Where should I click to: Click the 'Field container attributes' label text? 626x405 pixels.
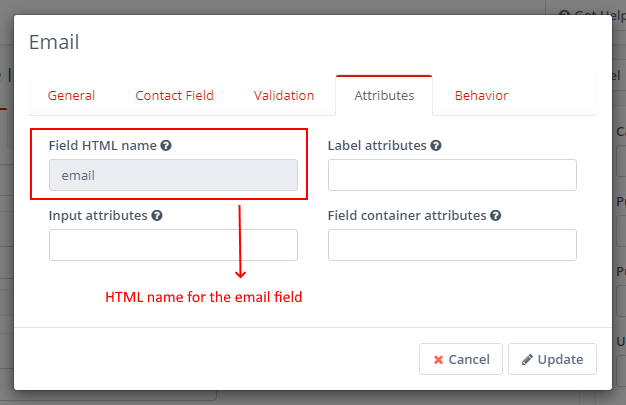pyautogui.click(x=407, y=215)
